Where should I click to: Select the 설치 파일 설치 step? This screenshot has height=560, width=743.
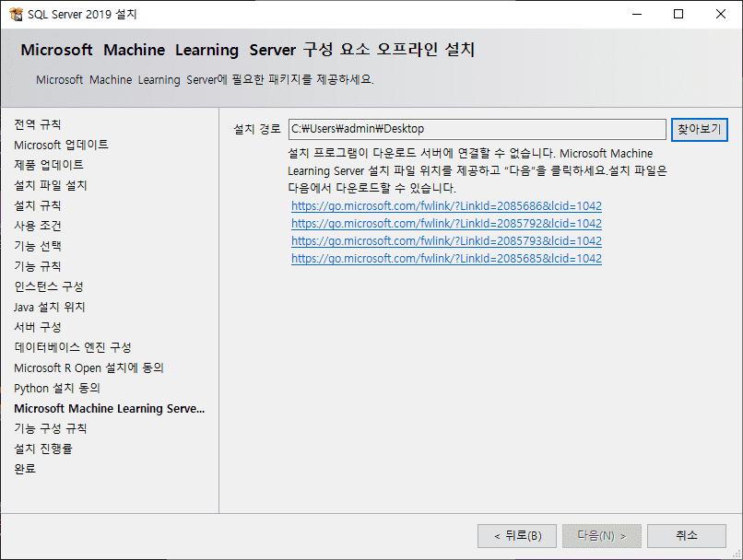click(50, 185)
